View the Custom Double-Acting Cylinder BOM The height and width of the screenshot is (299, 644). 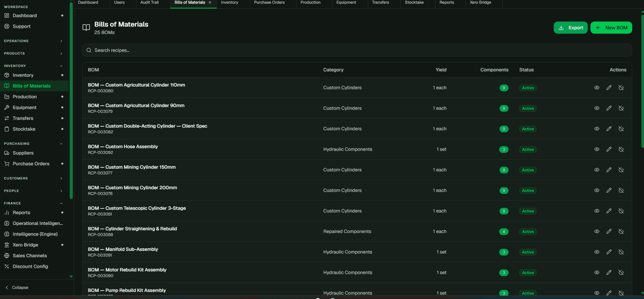597,129
